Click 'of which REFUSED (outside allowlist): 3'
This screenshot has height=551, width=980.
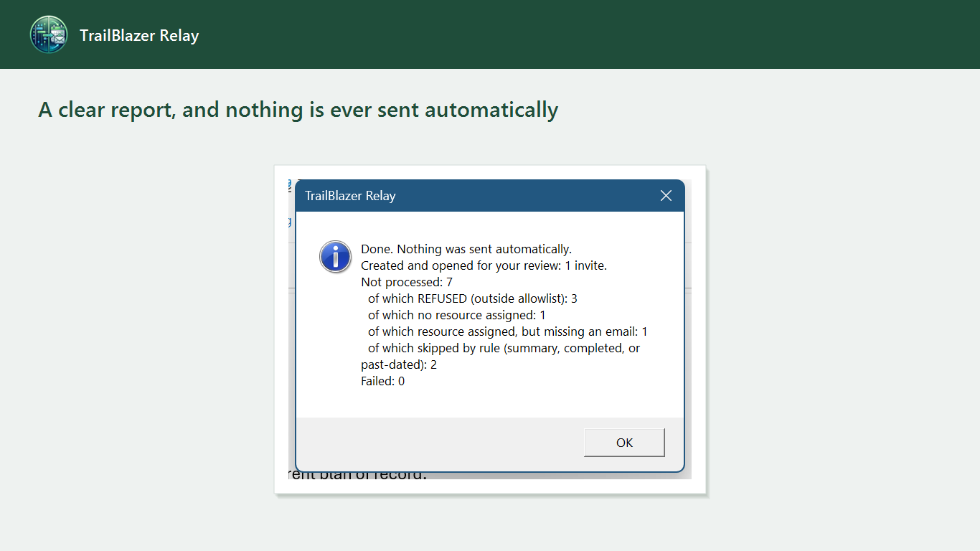tap(473, 298)
